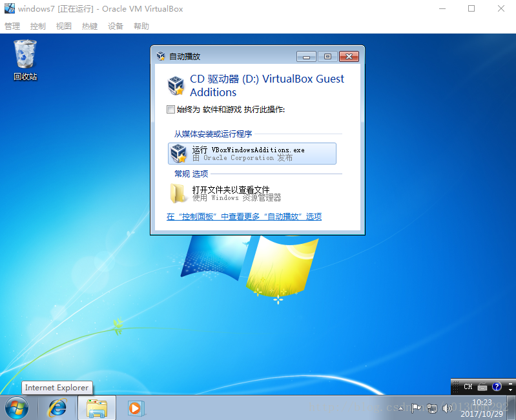This screenshot has height=420, width=516.
Task: Click the Action Center flag tray icon
Action: pyautogui.click(x=417, y=408)
